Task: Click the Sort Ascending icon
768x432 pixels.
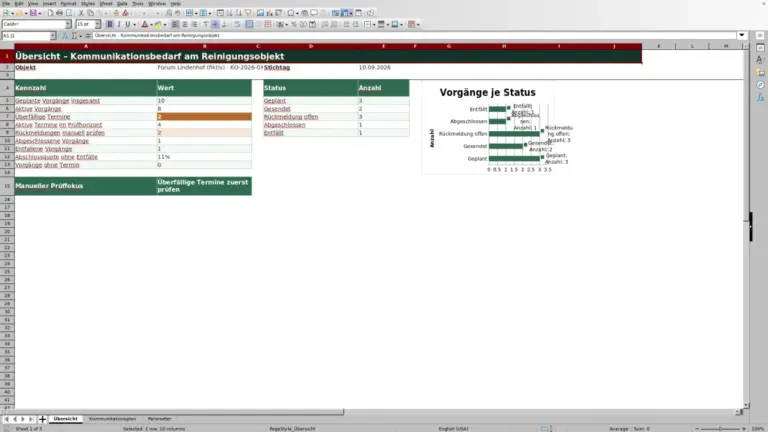Action: [230, 13]
